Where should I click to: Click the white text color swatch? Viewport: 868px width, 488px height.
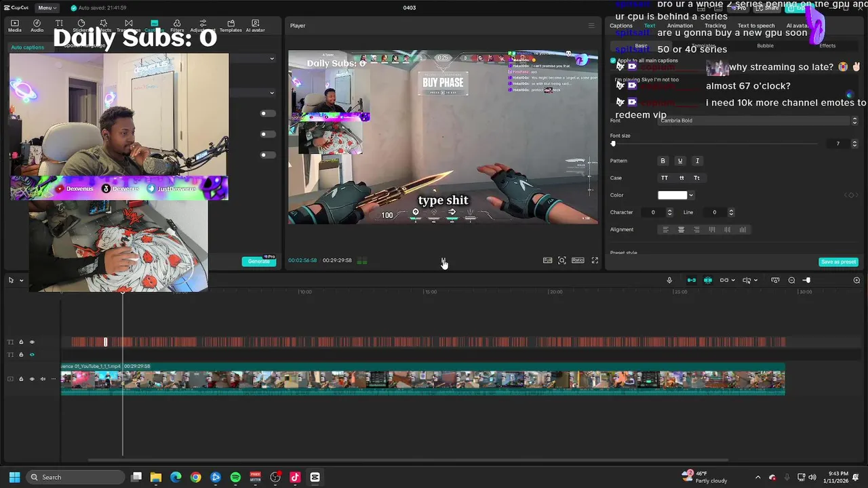(673, 195)
